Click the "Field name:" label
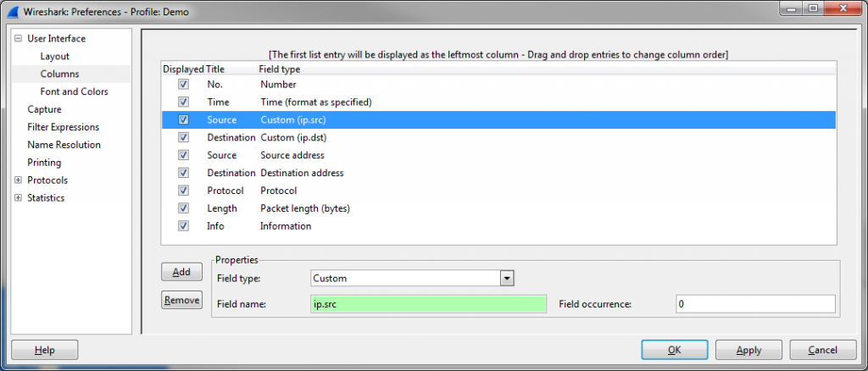868x371 pixels. 242,304
